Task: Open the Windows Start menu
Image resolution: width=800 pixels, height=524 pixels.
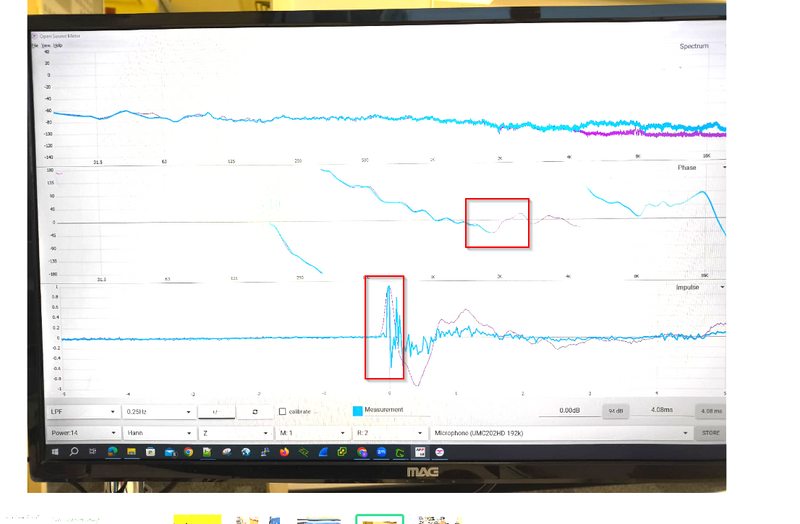Action: [55, 452]
